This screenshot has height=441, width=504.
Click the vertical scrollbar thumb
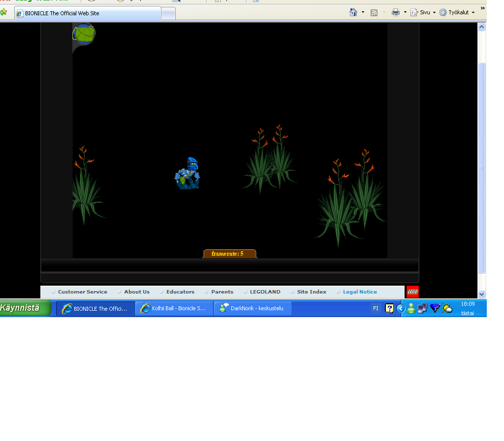pos(481,168)
